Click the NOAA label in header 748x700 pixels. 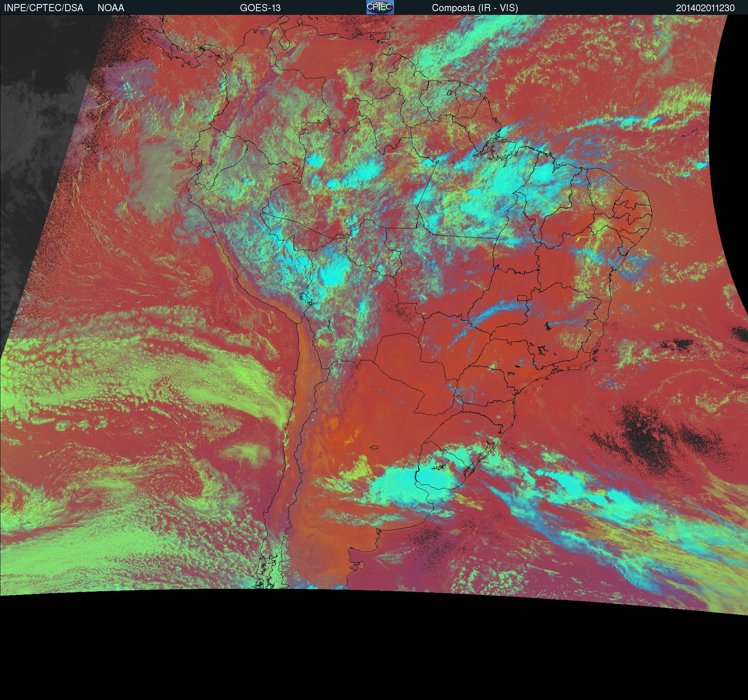pos(111,8)
